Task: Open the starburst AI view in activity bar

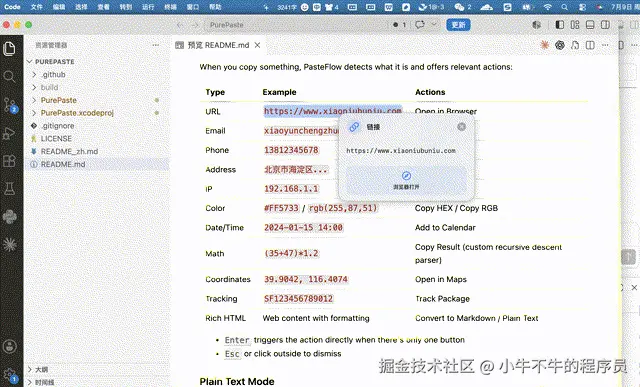Action: [9, 244]
